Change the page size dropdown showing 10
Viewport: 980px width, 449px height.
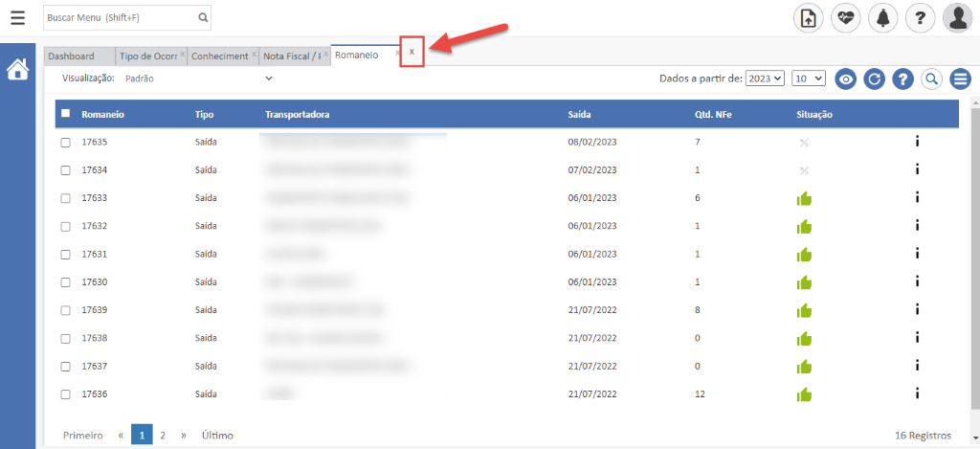(x=809, y=79)
